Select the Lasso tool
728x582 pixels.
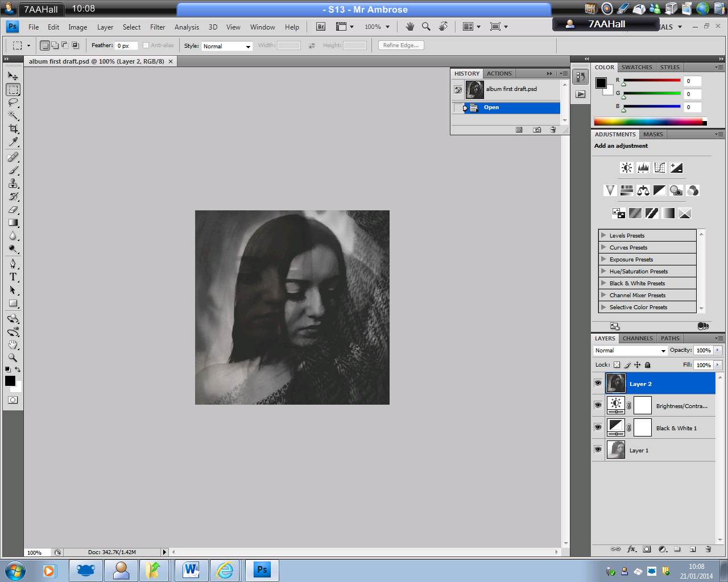point(13,103)
